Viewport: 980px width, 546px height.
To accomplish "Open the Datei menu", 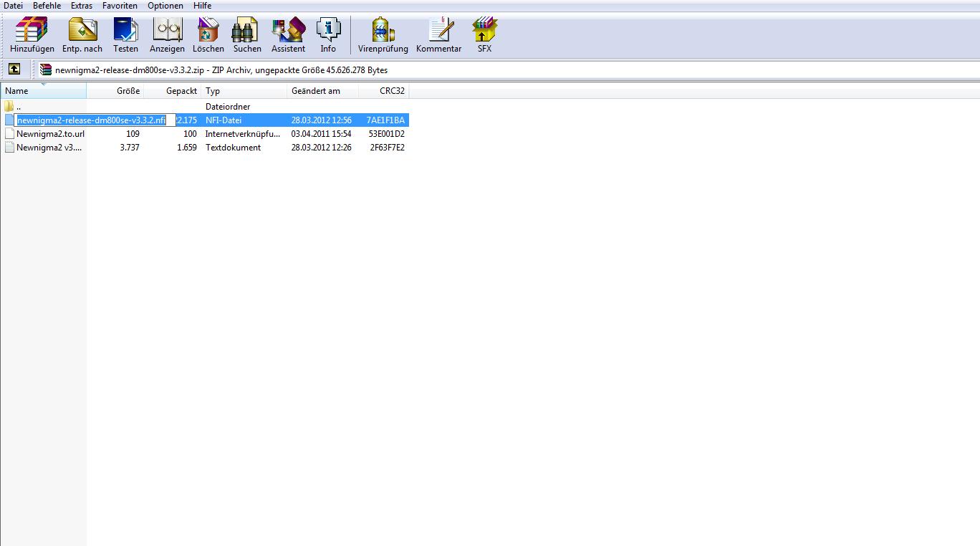I will [14, 6].
